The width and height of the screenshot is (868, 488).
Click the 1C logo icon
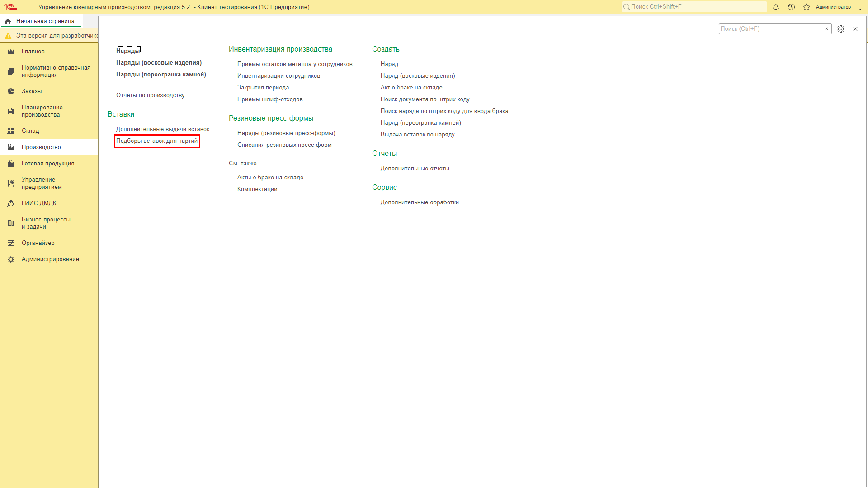point(10,7)
